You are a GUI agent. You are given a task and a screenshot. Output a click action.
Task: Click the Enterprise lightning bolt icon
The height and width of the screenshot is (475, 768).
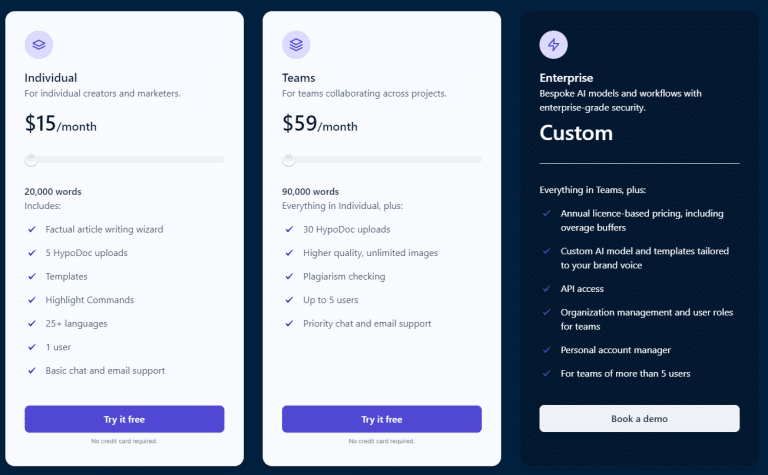pyautogui.click(x=553, y=45)
